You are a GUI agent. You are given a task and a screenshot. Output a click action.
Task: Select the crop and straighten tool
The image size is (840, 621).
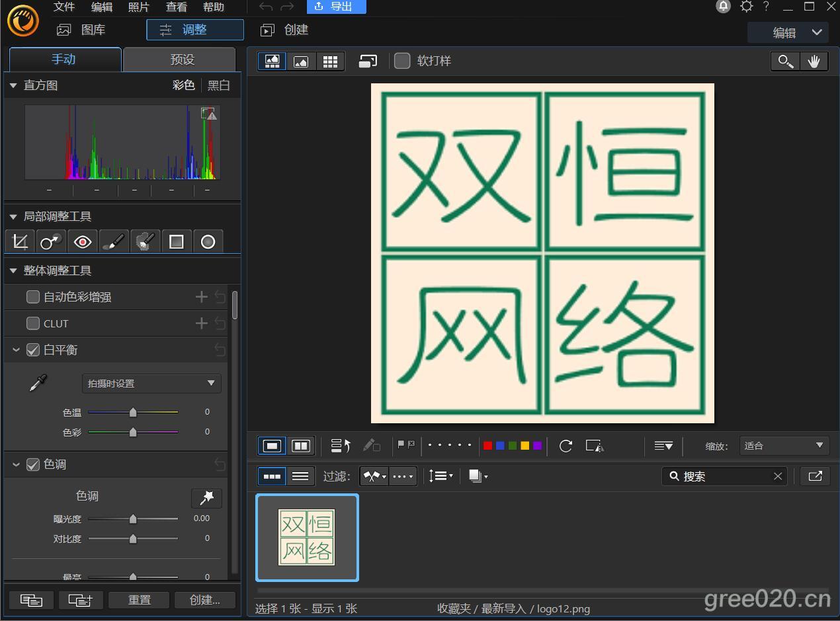coord(20,242)
